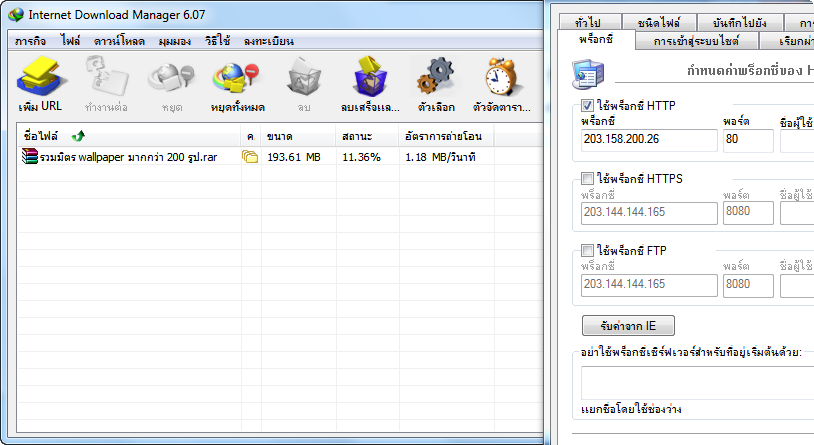
Task: Click the HTTP port field showing 80
Action: point(748,140)
